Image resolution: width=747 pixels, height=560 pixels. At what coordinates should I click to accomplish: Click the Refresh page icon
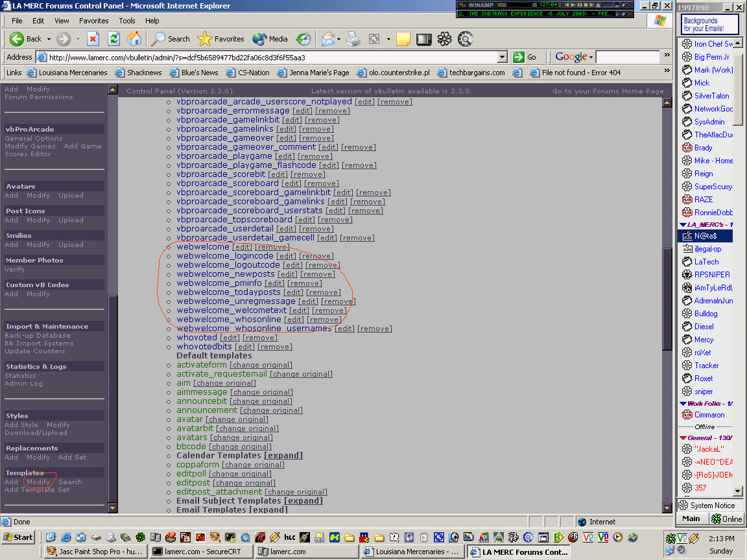click(113, 39)
